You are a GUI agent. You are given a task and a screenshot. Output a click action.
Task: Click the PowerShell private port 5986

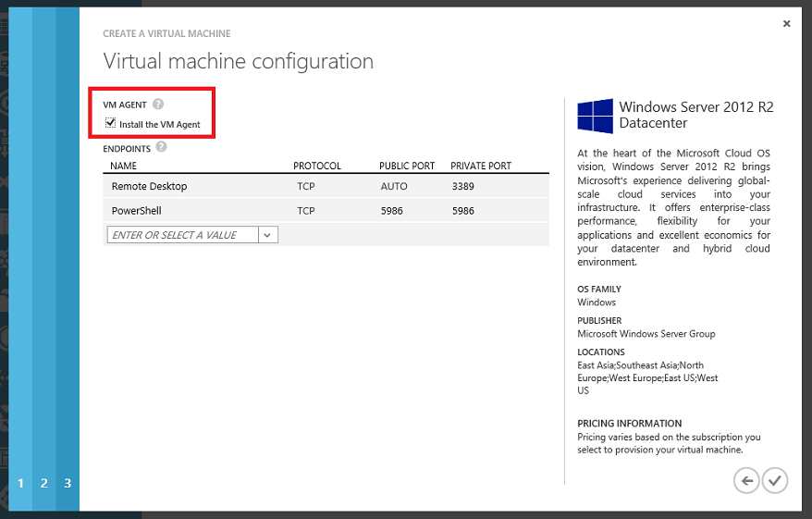[462, 211]
